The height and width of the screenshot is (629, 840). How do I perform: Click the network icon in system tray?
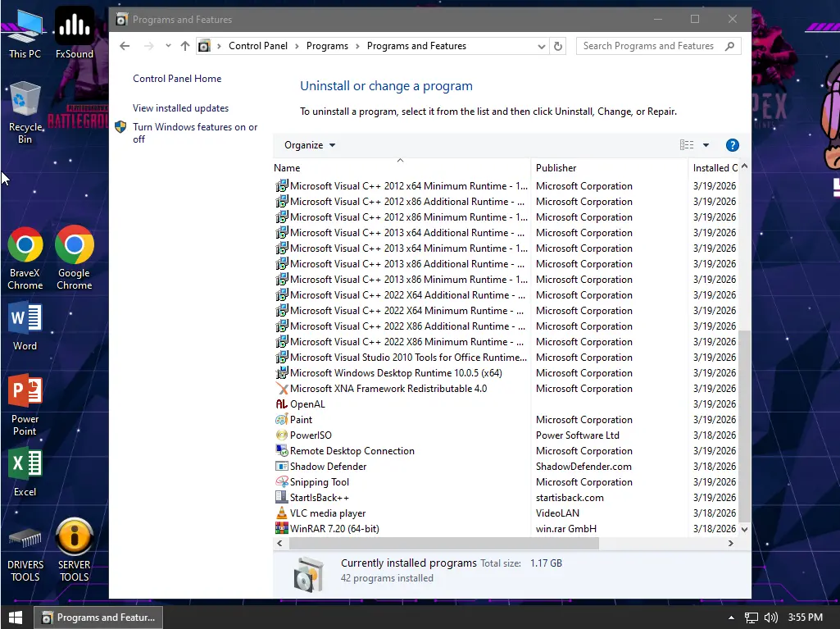[x=751, y=618]
